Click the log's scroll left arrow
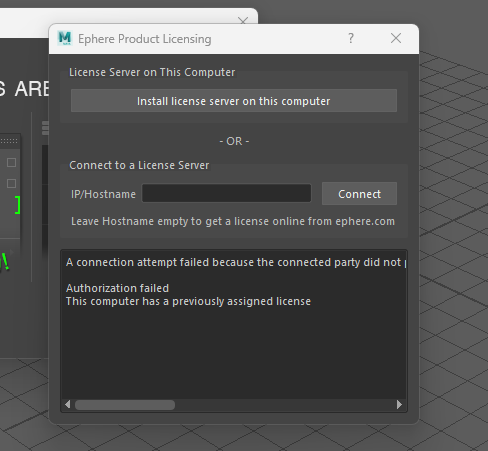Image resolution: width=488 pixels, height=451 pixels. click(68, 405)
